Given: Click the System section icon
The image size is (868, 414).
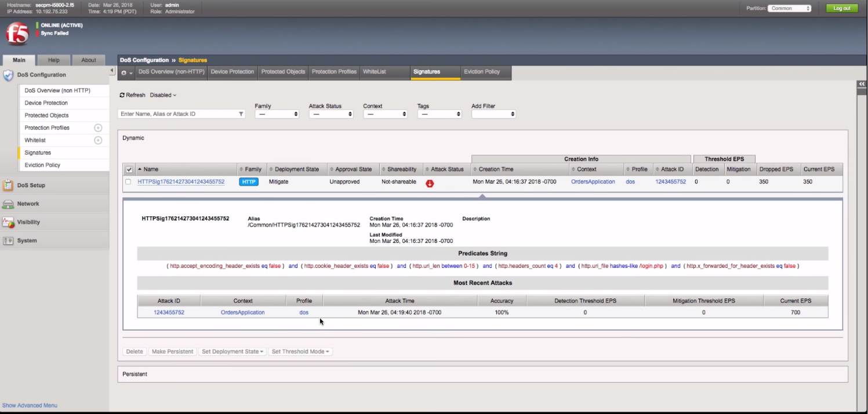Looking at the screenshot, I should click(x=8, y=241).
